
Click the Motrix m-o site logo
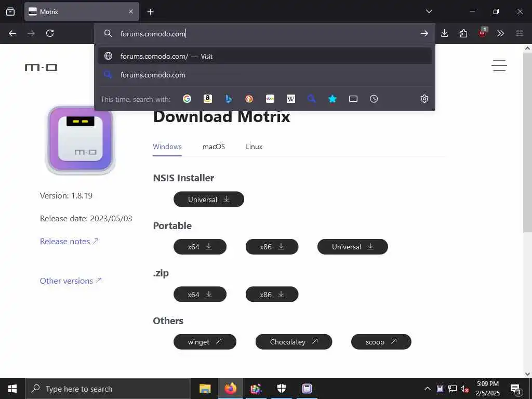point(41,67)
